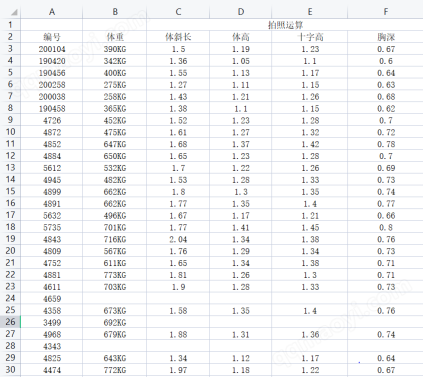Select cell with ID 4726
The width and height of the screenshot is (423, 378).
point(52,120)
